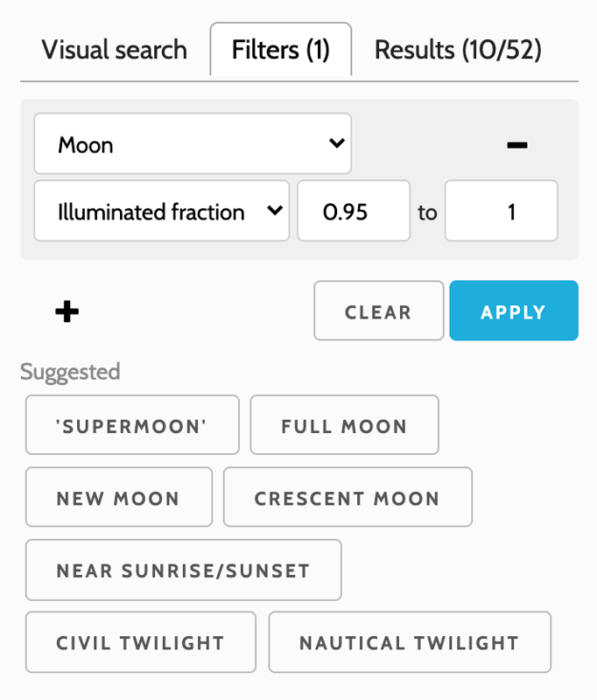Pick the New Moon suggested filter
This screenshot has height=700, width=597.
coord(118,498)
